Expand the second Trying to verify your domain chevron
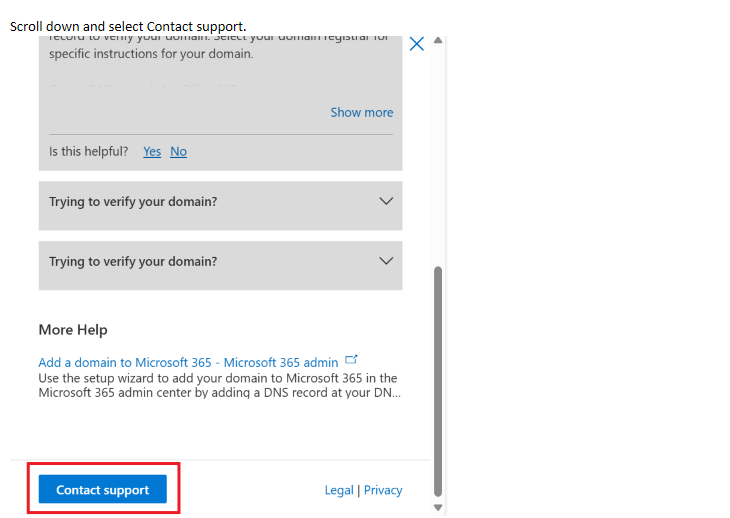The image size is (730, 518). point(386,261)
